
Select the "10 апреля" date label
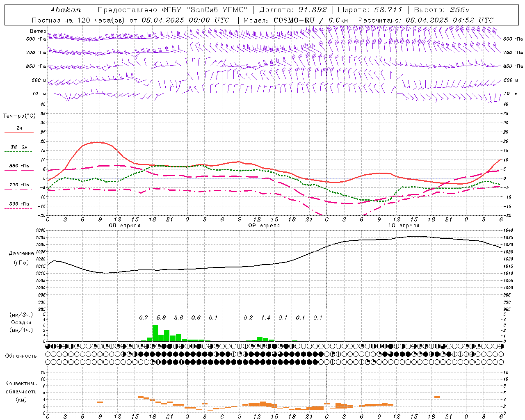[x=404, y=226]
